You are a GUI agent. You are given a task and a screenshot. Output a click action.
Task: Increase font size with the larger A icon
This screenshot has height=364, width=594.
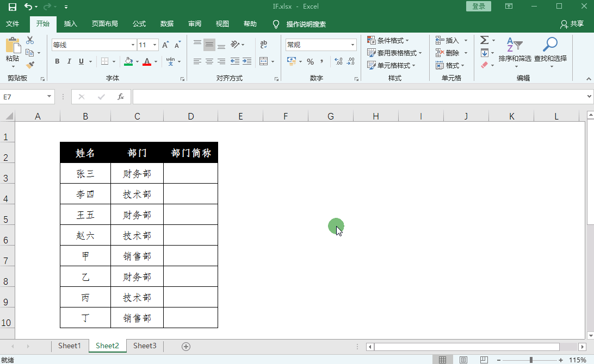pos(165,45)
